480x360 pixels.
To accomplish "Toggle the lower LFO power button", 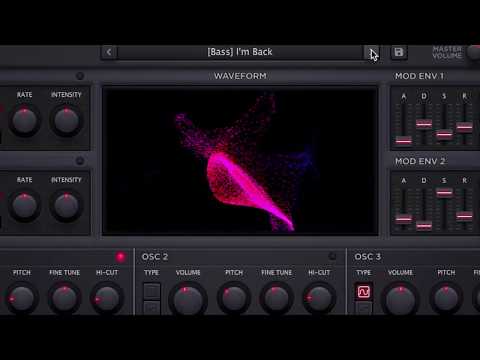I will coord(80,161).
